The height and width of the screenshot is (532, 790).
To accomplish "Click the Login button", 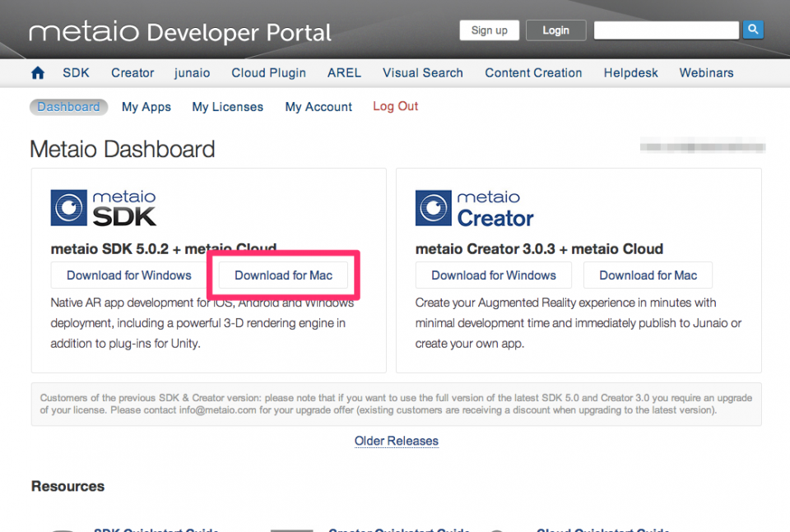I will pos(555,30).
